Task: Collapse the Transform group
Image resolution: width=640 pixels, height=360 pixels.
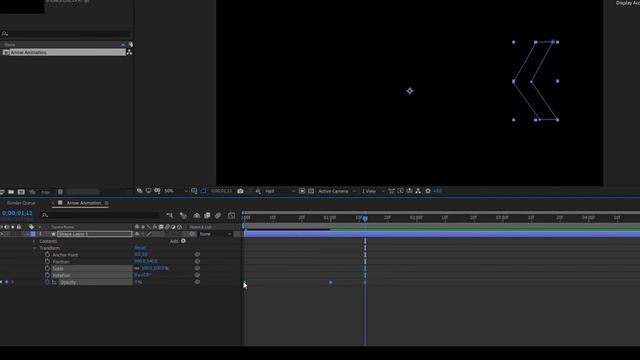Action: [x=34, y=248]
